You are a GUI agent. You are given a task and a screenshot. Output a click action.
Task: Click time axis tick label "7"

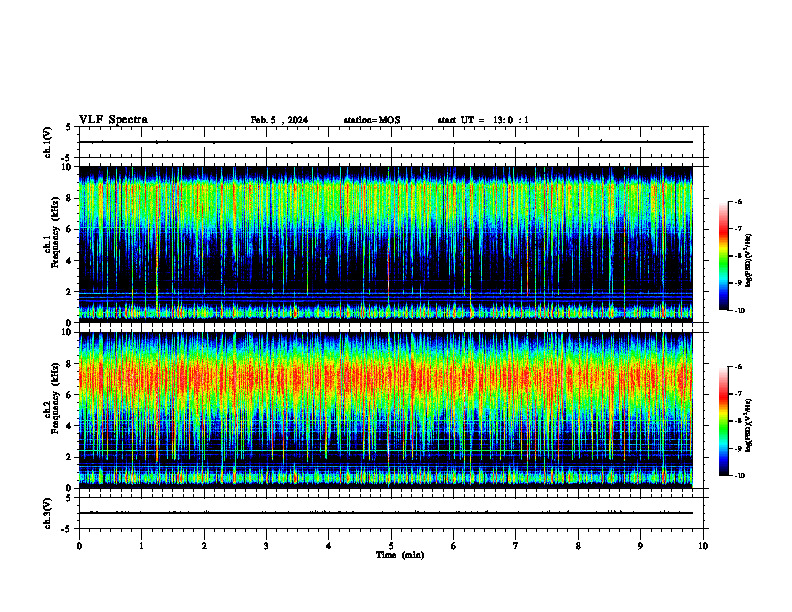click(516, 546)
